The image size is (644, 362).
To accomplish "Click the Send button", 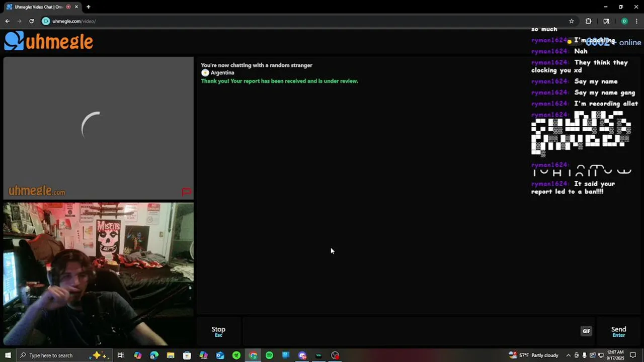I will pyautogui.click(x=619, y=331).
